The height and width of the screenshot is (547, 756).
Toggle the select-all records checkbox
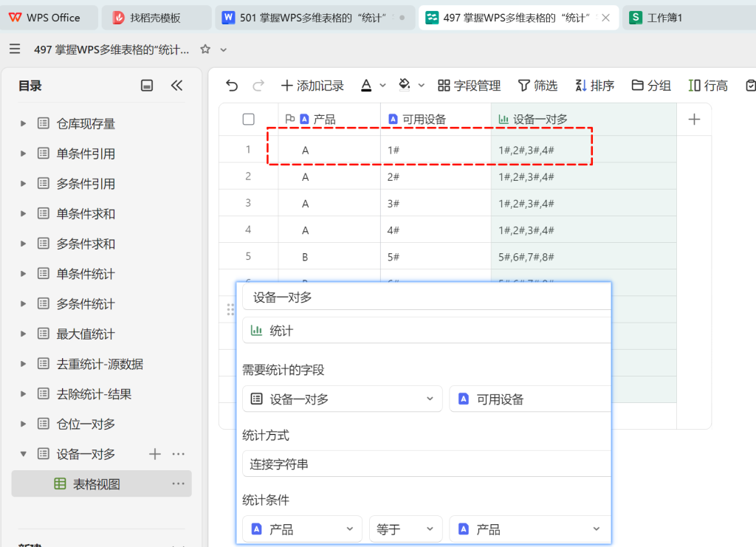coord(248,119)
